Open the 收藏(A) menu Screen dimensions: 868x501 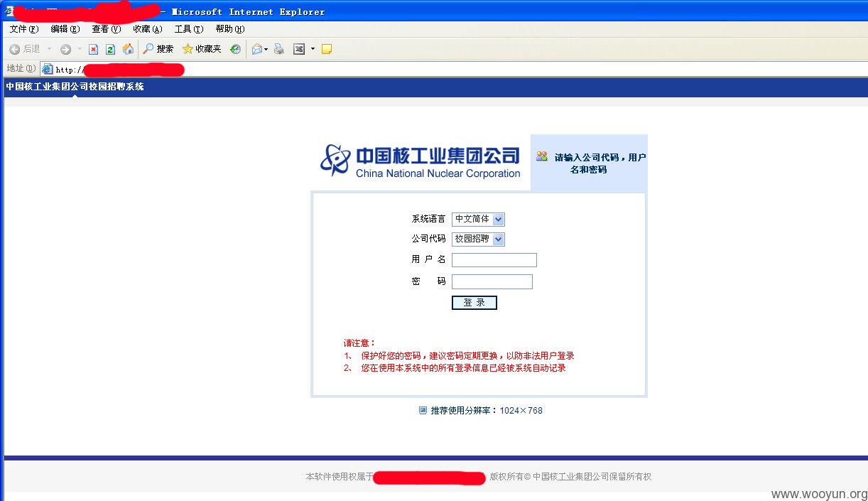148,29
